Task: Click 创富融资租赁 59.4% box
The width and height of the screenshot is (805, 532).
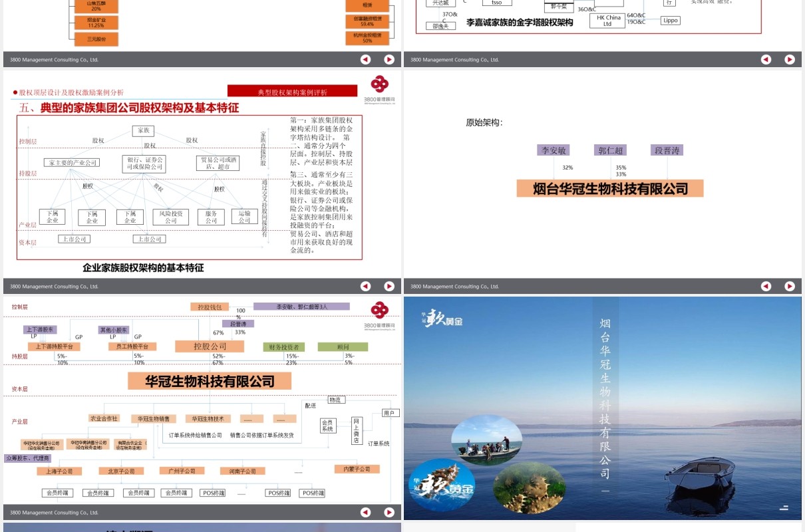Action: 367,21
